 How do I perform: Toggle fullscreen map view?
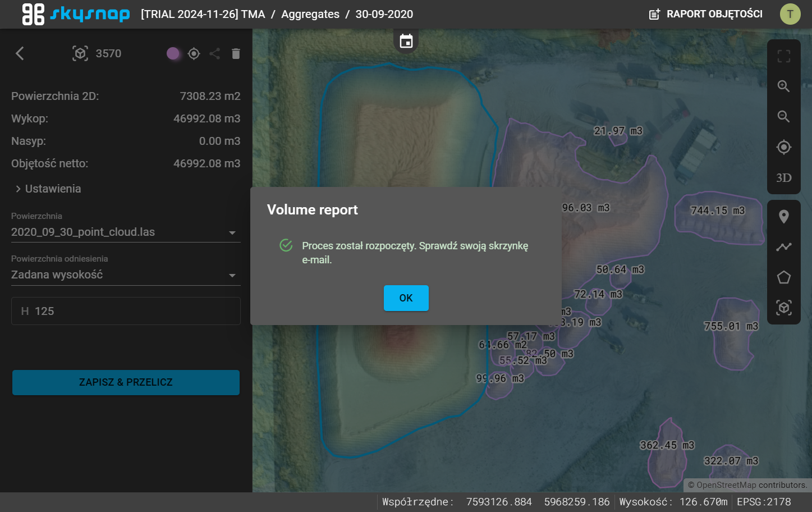pos(784,56)
